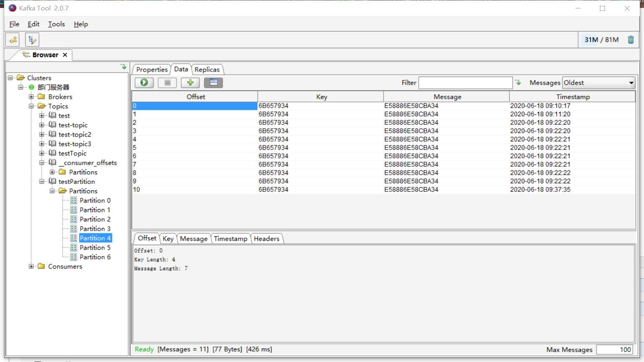Select Partition 1 in tree
This screenshot has height=362, width=644.
click(95, 210)
